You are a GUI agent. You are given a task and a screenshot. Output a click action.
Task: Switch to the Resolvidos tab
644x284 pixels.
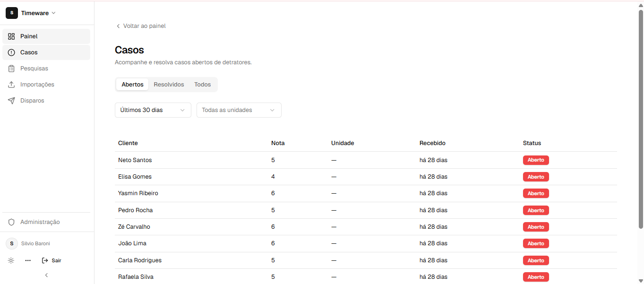[169, 85]
